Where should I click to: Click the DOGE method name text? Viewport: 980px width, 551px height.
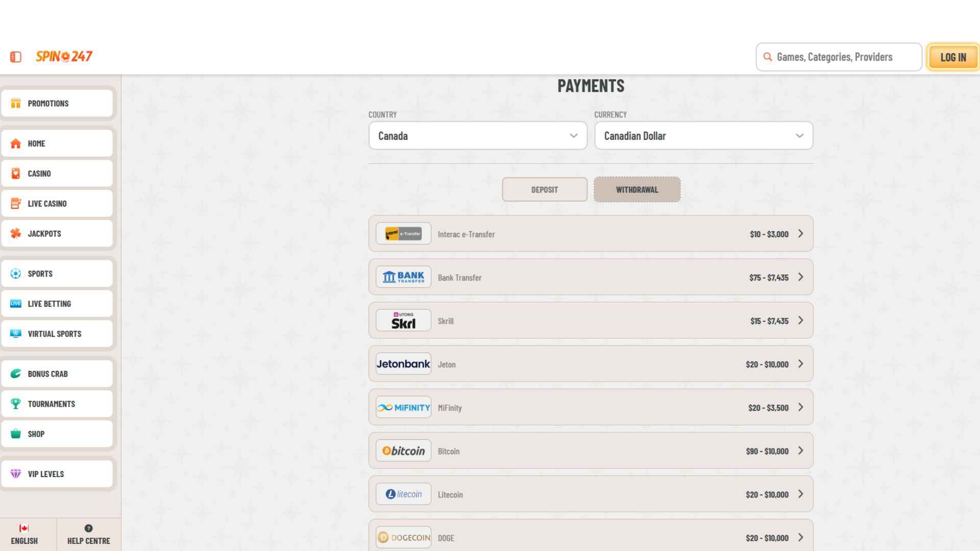[446, 538]
